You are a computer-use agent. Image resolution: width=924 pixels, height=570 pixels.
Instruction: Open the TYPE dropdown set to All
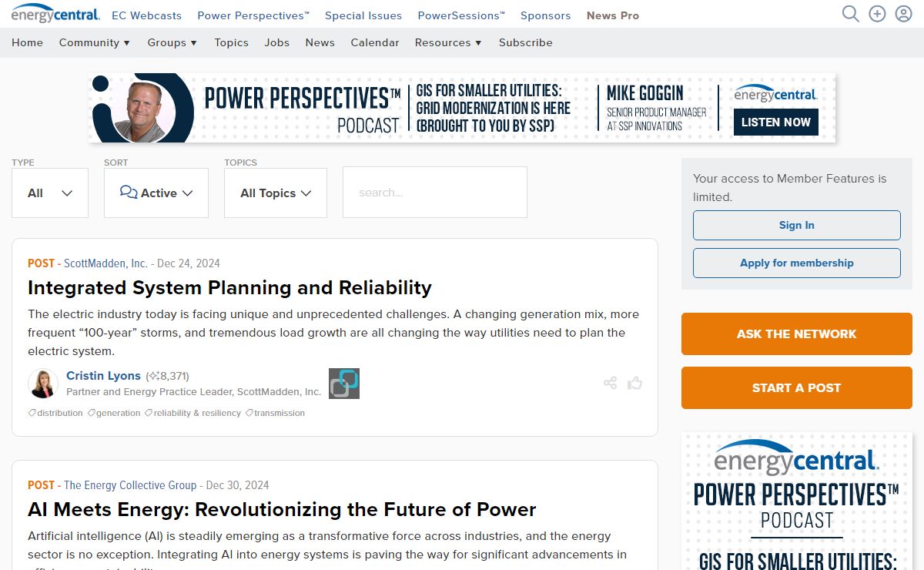pyautogui.click(x=50, y=193)
